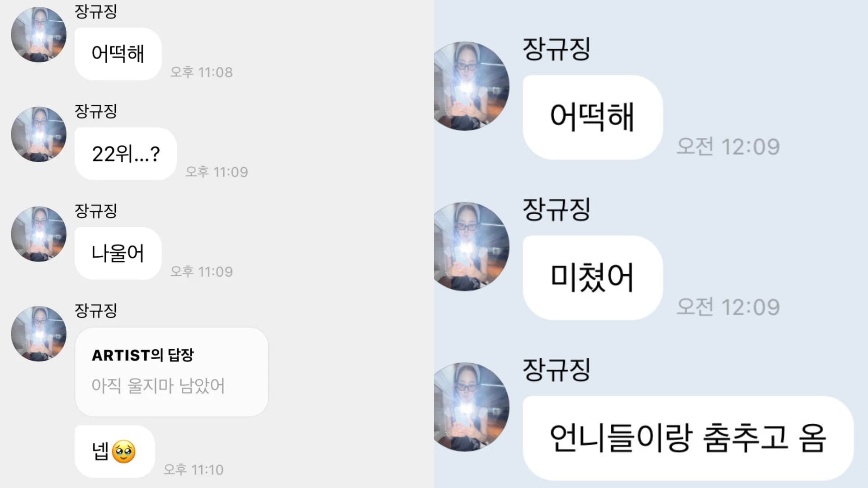Click sender name 장규징 above 22위...? message
The height and width of the screenshot is (488, 868).
(x=96, y=111)
